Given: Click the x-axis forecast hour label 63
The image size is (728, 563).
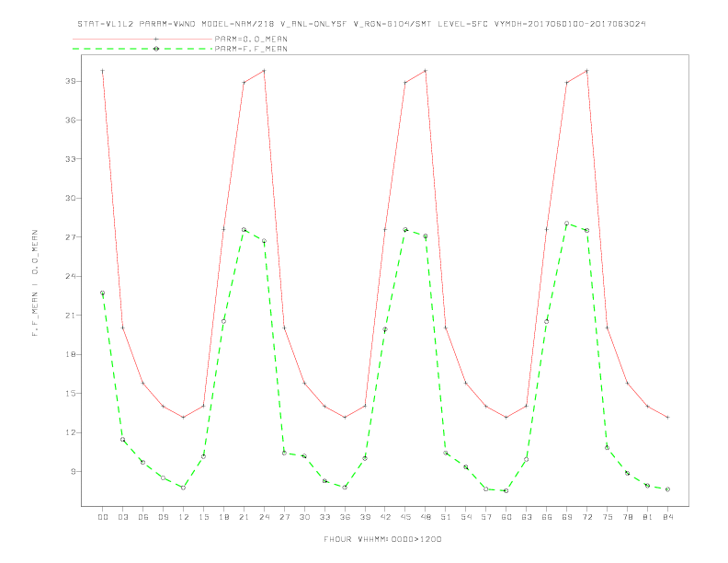Looking at the screenshot, I should (527, 517).
